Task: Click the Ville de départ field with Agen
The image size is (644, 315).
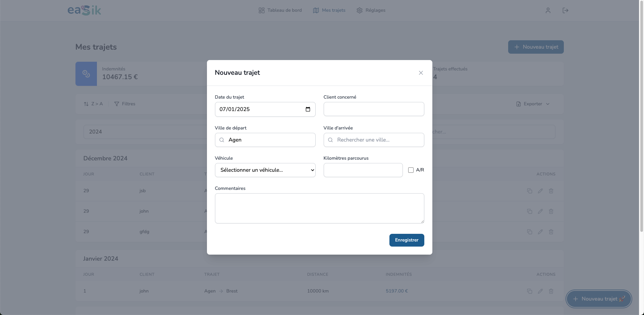Action: pos(265,140)
